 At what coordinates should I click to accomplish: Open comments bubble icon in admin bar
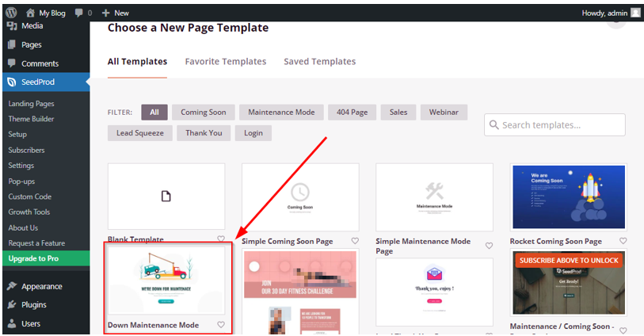79,13
